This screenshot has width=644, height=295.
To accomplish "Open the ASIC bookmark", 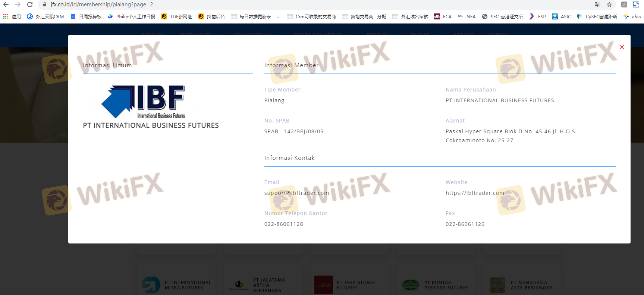I will [x=561, y=16].
